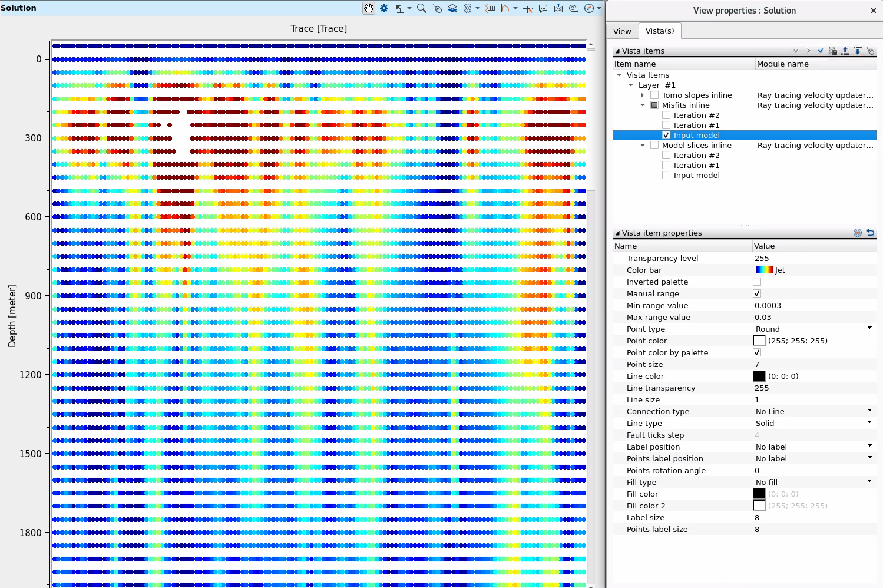Viewport: 883px width, 588px height.
Task: Enable the Tomo slopes inline checkbox
Action: [654, 95]
